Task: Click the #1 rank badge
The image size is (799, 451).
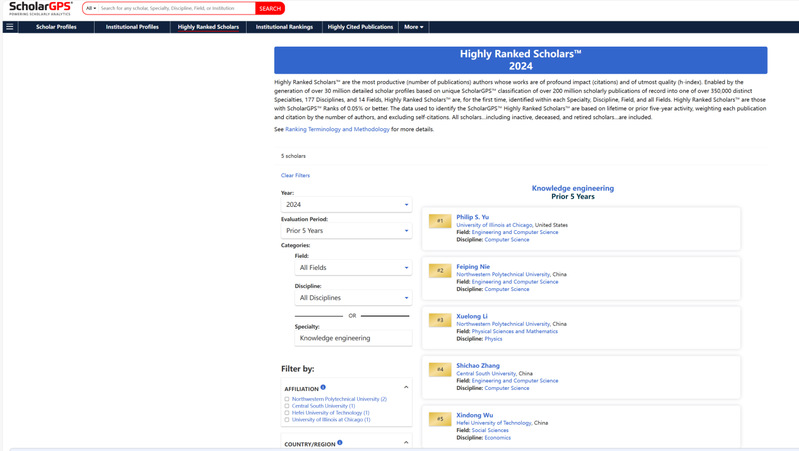Action: (440, 221)
